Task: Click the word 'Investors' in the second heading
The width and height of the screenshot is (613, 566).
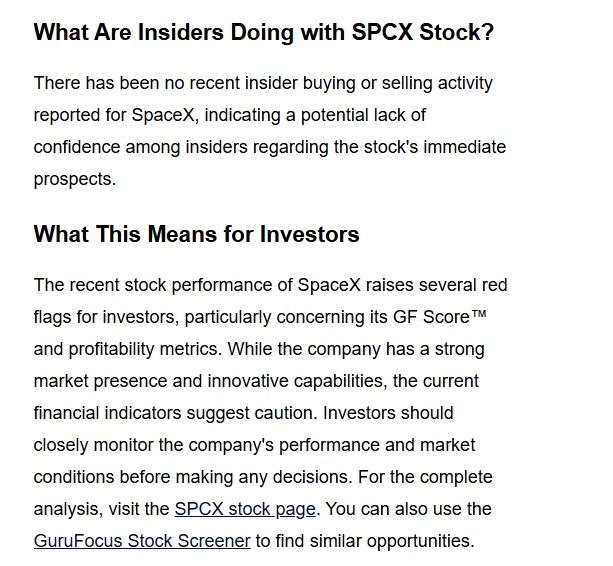Action: pyautogui.click(x=309, y=234)
